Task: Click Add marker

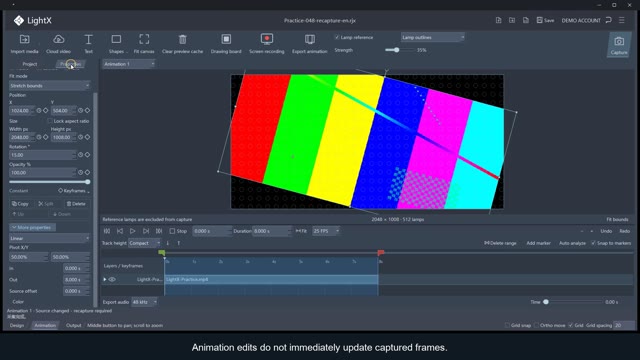Action: pyautogui.click(x=538, y=243)
